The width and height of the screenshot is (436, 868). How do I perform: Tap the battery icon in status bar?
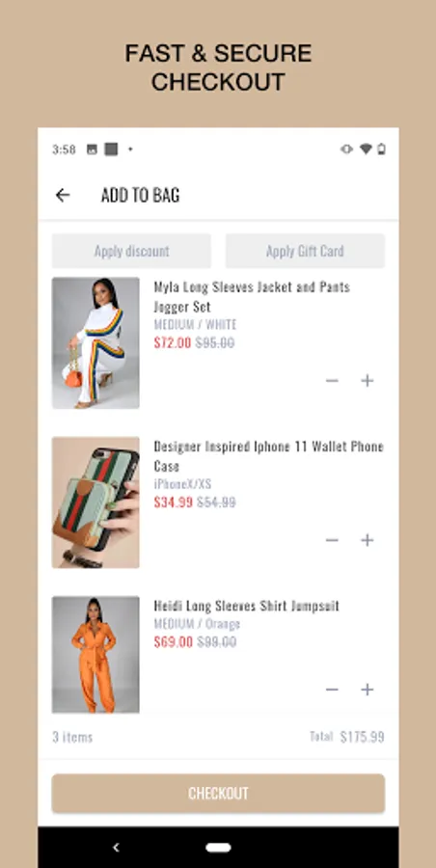[x=381, y=149]
